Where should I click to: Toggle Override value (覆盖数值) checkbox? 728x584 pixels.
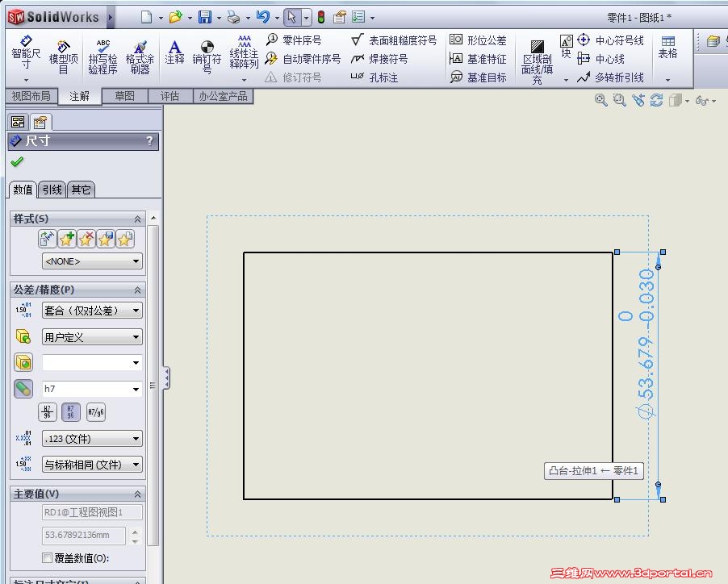click(47, 557)
